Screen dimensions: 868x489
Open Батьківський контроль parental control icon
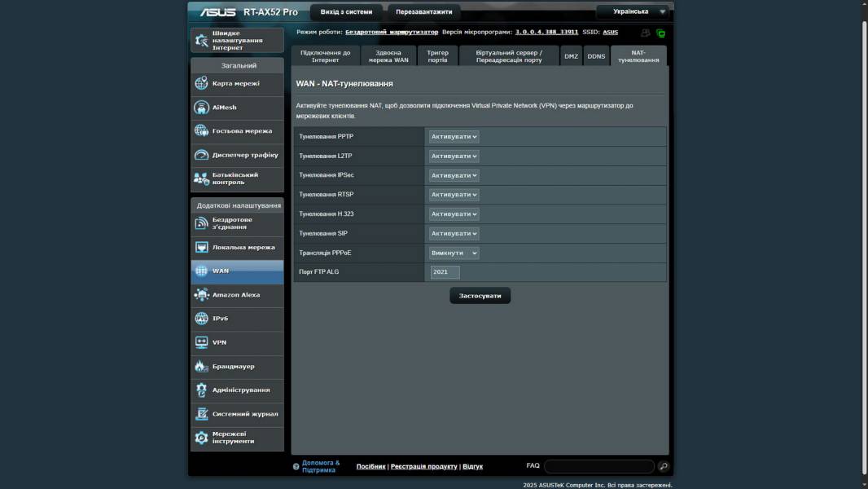[201, 178]
